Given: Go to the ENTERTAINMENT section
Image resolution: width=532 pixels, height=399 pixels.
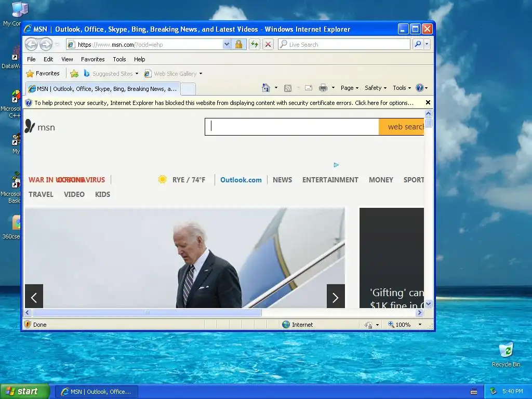Looking at the screenshot, I should [330, 180].
